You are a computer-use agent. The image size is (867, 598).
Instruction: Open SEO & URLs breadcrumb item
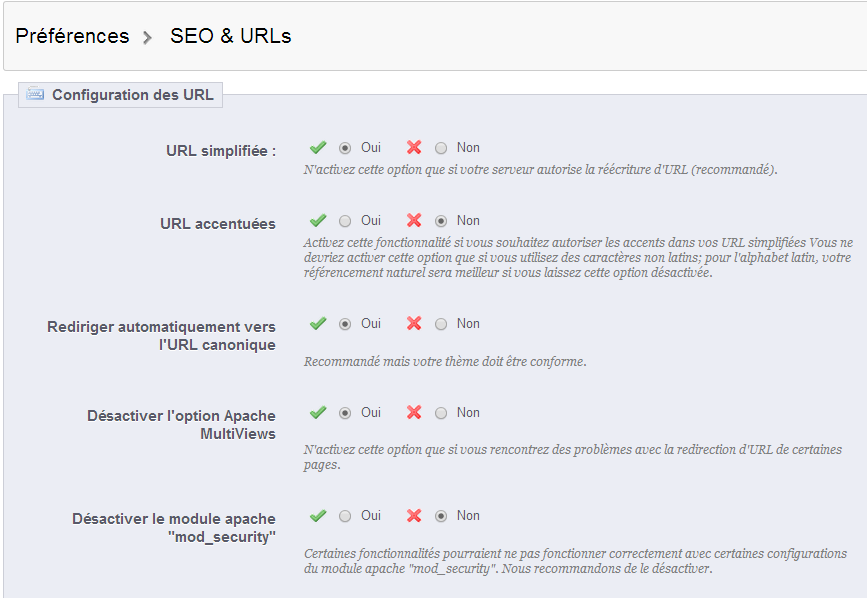[231, 36]
